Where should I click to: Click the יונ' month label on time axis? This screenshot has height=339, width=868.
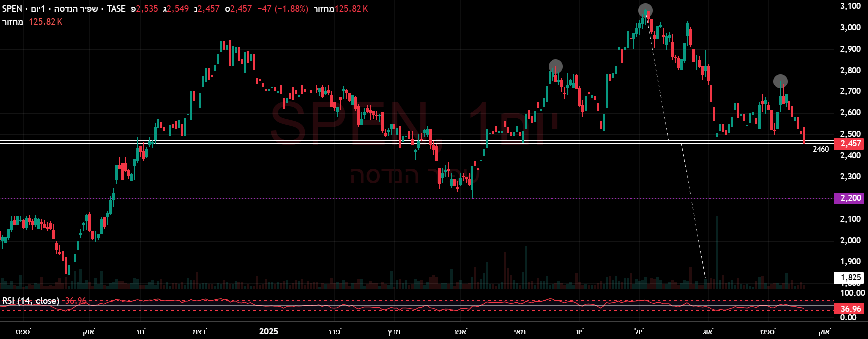point(579,331)
